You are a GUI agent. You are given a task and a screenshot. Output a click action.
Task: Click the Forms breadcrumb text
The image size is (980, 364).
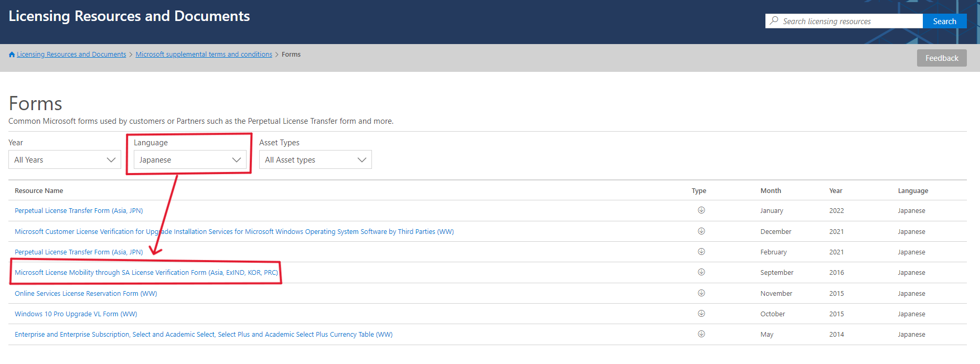[291, 55]
